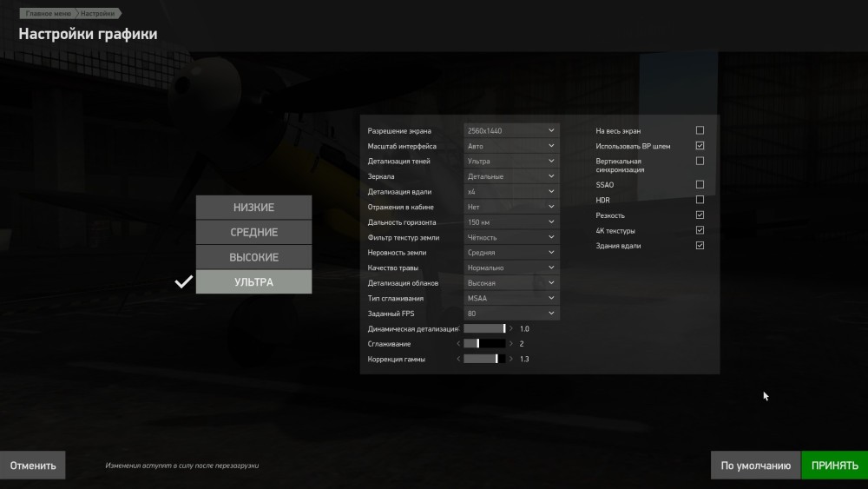Image resolution: width=868 pixels, height=489 pixels.
Task: Open Заданный FPS dropdown
Action: tap(511, 314)
